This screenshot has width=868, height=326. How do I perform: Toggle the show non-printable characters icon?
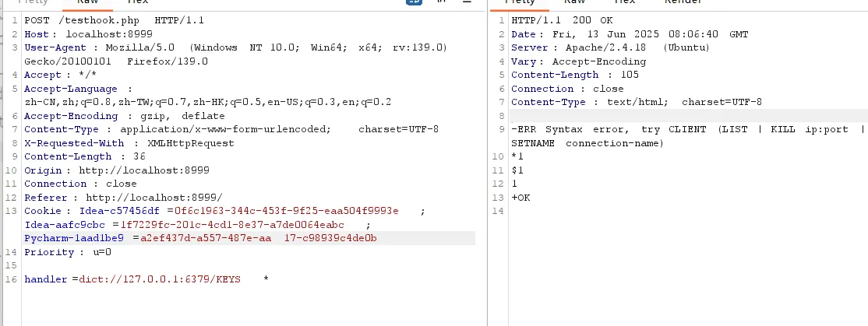coord(442,2)
